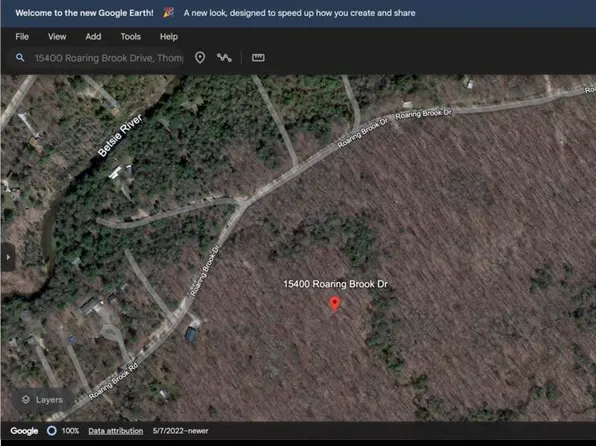Screen dimensions: 596x446
Task: Open the Layers button
Action: [42, 400]
